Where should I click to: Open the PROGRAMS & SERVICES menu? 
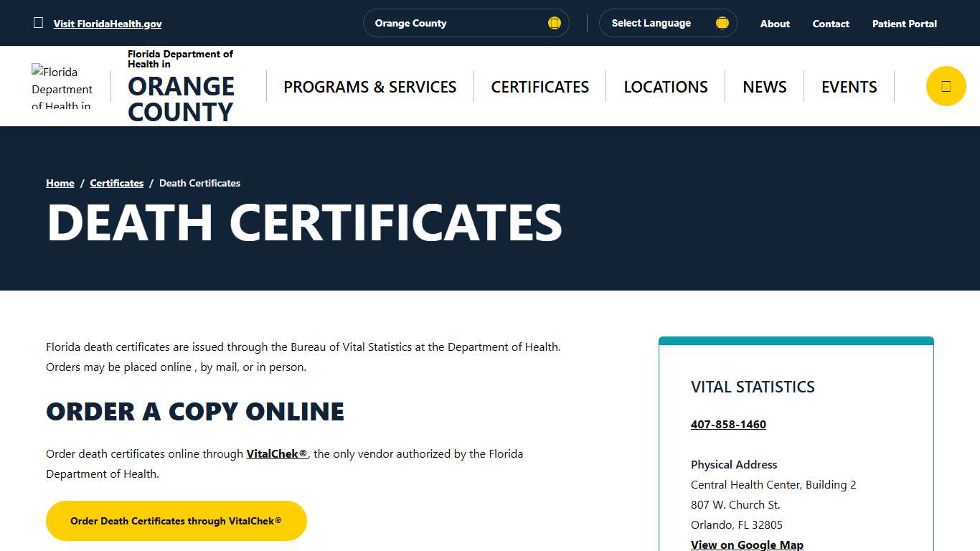pyautogui.click(x=369, y=86)
